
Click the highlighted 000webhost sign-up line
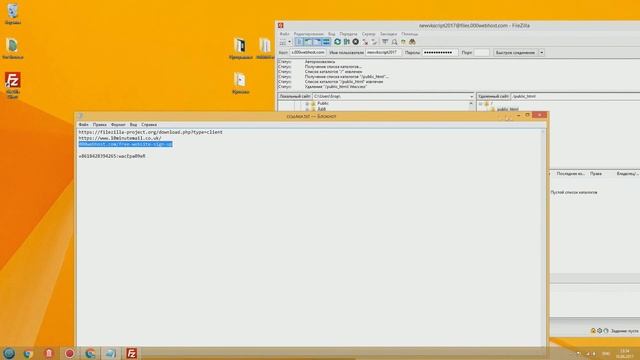click(x=125, y=144)
